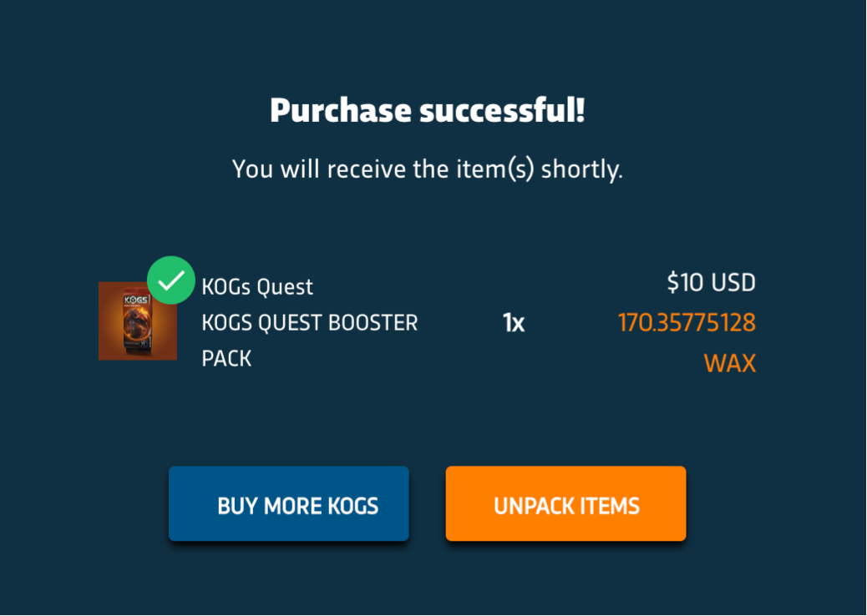Click the orange 170.35775128 amount
Screen dimensions: 867x616
click(x=687, y=322)
